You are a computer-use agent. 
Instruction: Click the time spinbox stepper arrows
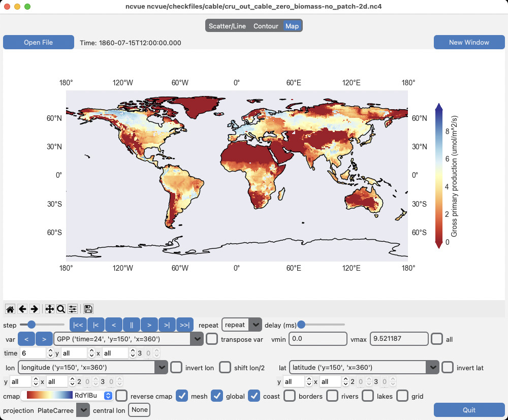[50, 353]
